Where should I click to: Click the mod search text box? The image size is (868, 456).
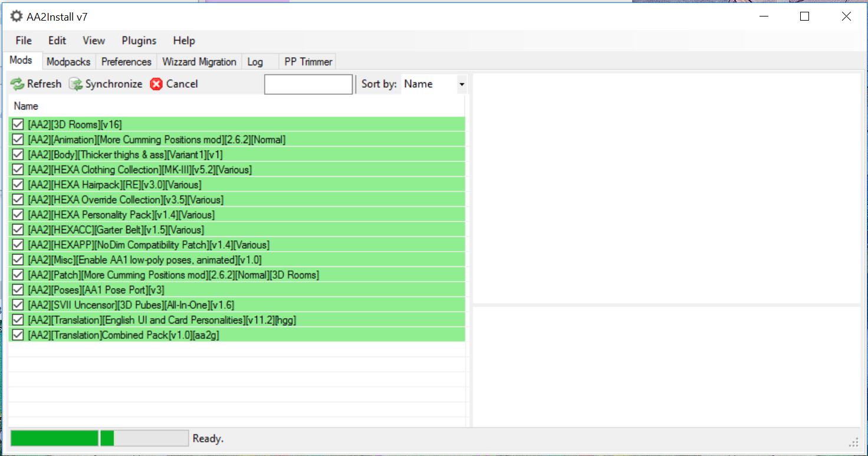[308, 84]
